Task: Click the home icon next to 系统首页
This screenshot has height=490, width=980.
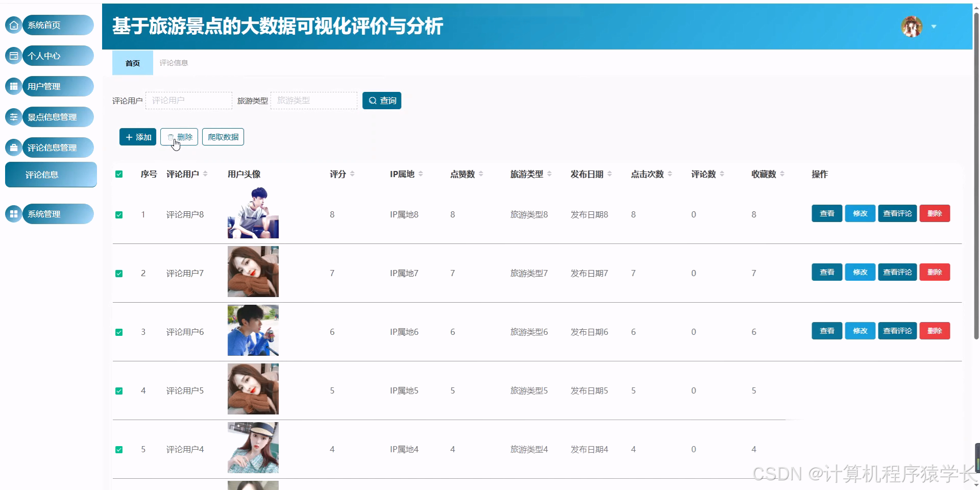Action: click(14, 24)
